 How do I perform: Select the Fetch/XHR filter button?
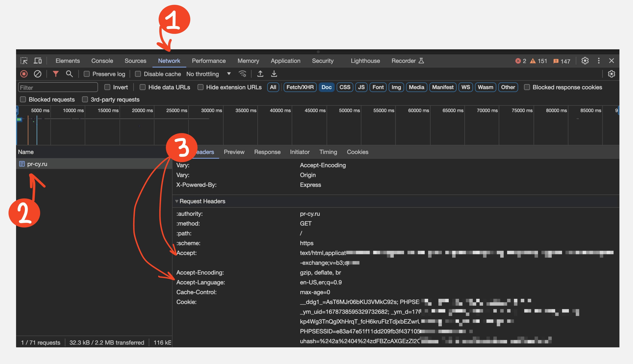(300, 87)
